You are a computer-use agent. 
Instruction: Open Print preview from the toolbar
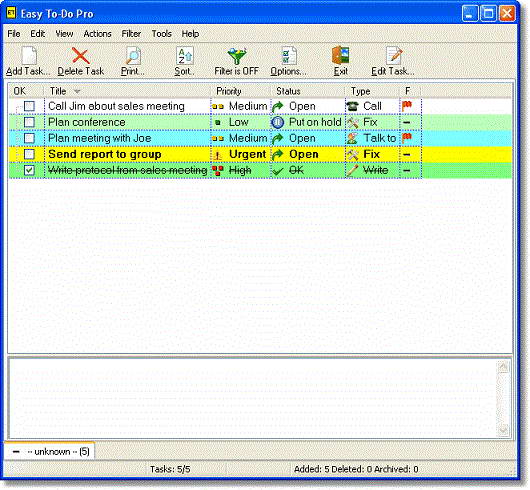pos(133,56)
